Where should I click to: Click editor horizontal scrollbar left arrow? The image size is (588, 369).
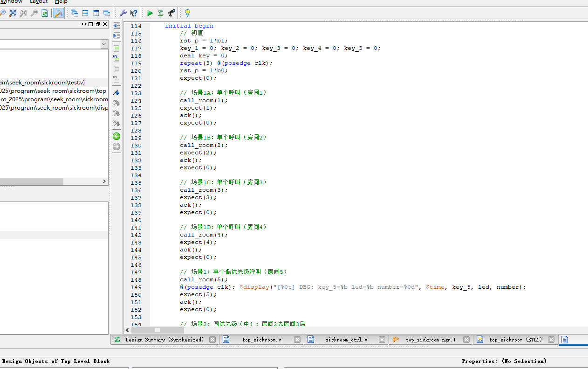tap(127, 330)
